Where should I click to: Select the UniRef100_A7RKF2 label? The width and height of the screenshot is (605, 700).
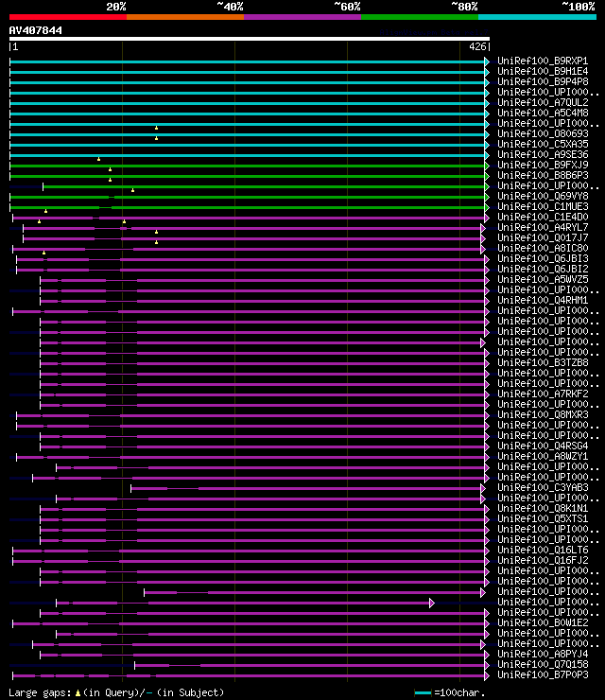[543, 394]
